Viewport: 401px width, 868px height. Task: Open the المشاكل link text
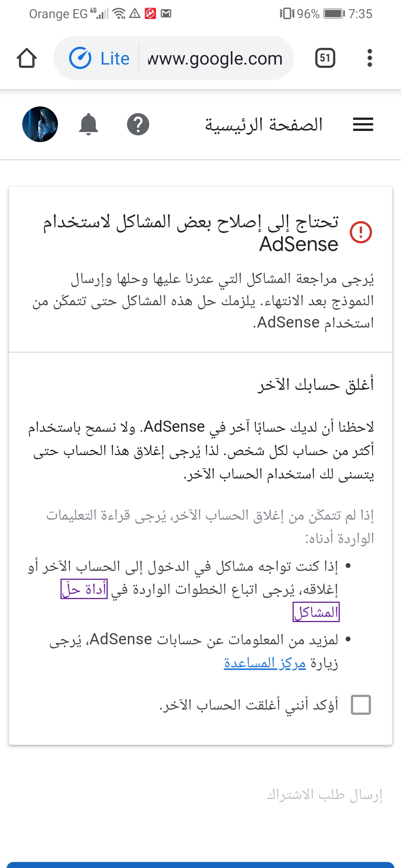coord(316,612)
